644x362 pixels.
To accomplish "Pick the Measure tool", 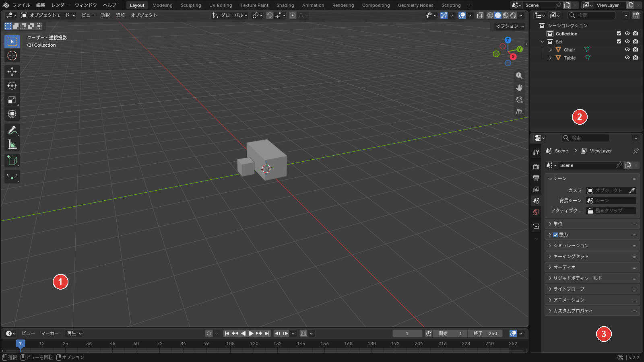I will [x=12, y=144].
